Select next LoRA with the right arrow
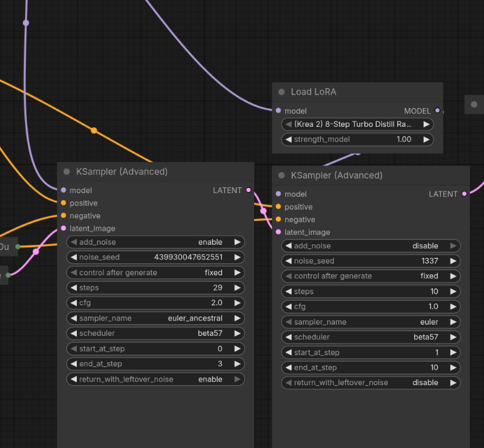This screenshot has width=484, height=448. [427, 124]
